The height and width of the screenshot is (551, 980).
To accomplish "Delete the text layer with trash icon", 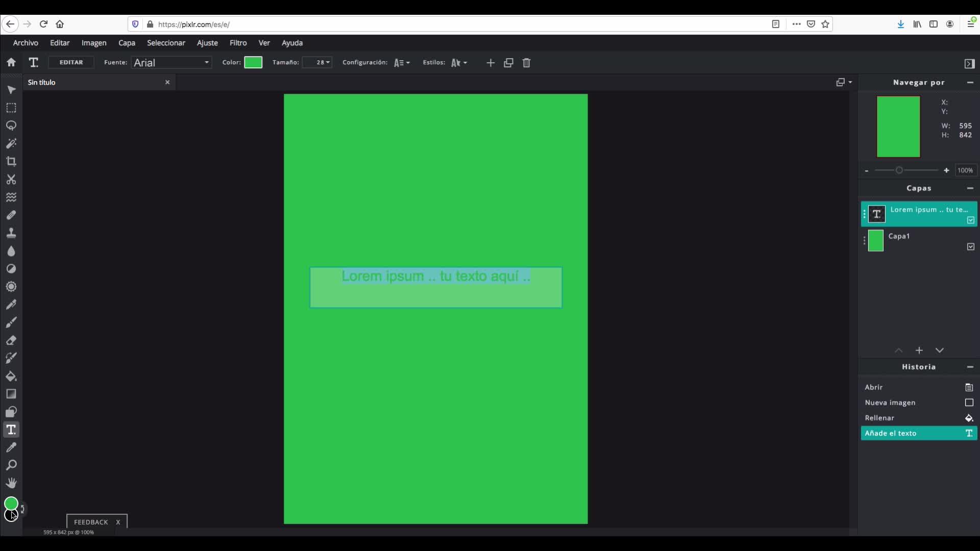I will click(x=527, y=63).
